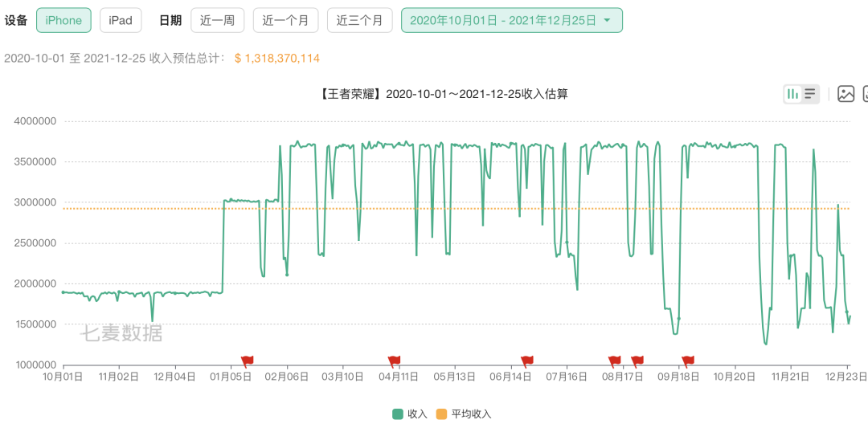868x428 pixels.
Task: Click the 10月01日 x-axis label
Action: [x=63, y=377]
